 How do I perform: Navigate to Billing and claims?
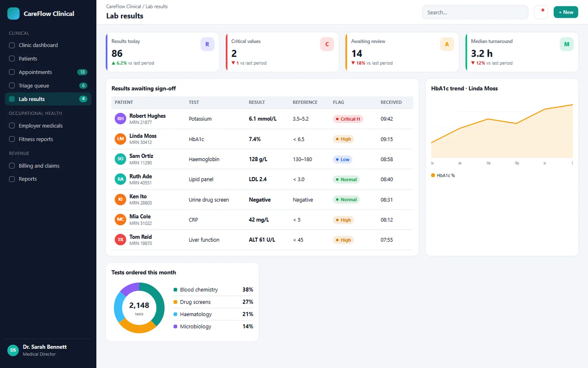point(48,166)
